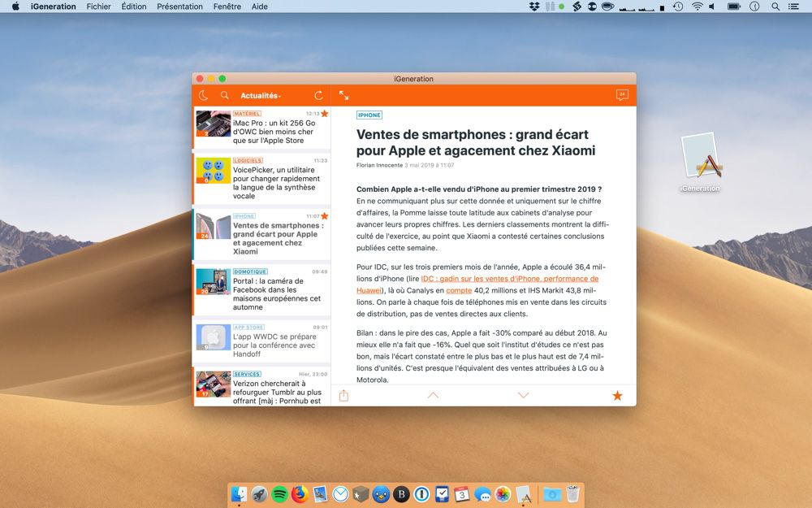Open the Trash in the Dock
Image resolution: width=812 pixels, height=508 pixels.
point(572,494)
